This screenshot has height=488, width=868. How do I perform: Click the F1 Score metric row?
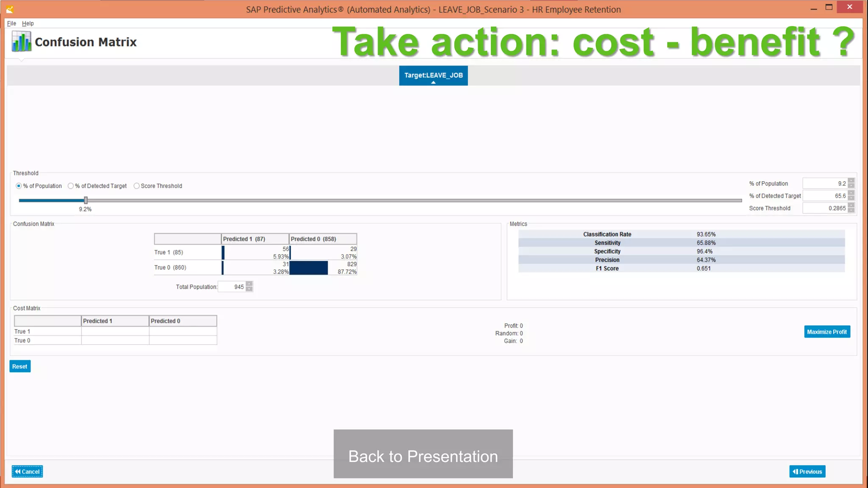tap(682, 268)
